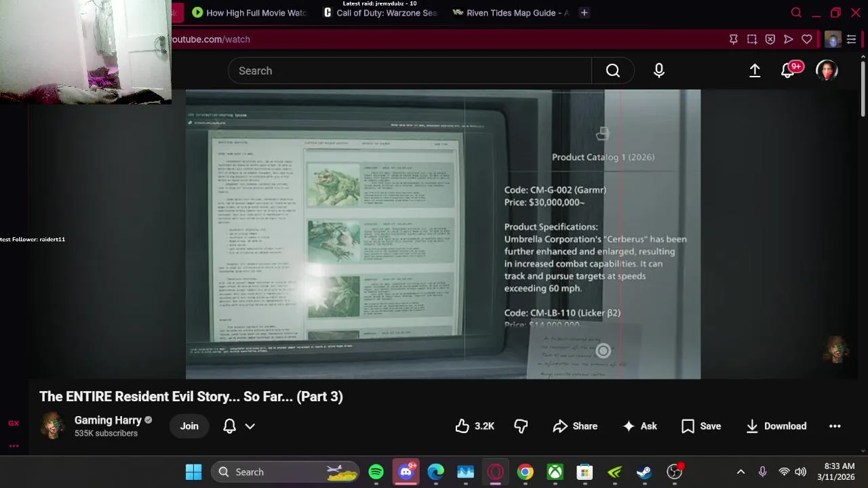Save video to playlist
This screenshot has width=868, height=488.
coord(701,426)
